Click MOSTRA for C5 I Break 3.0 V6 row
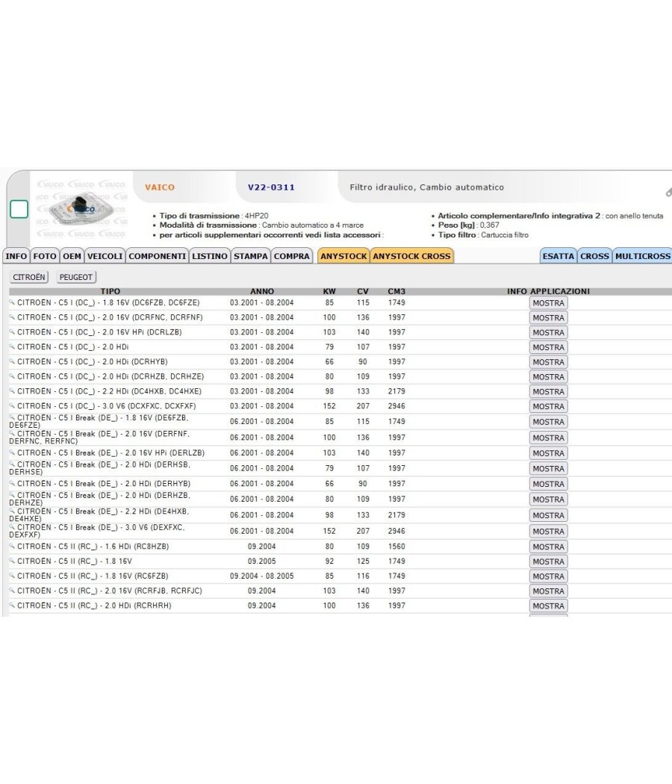 tap(549, 532)
